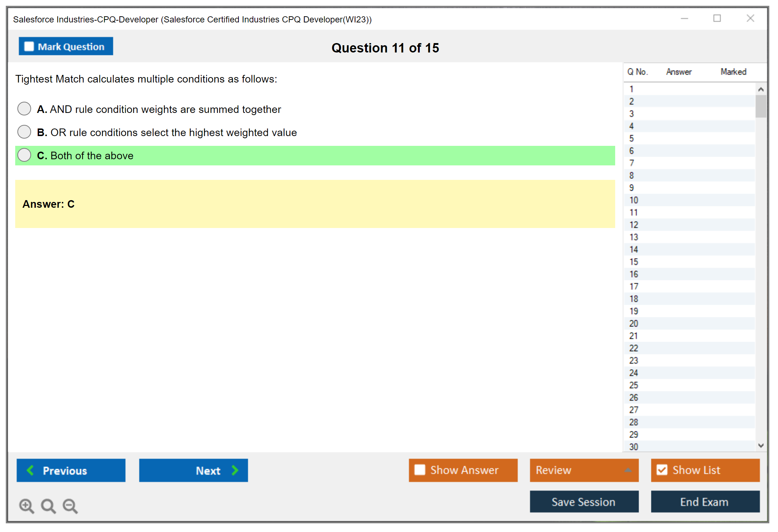778x532 pixels.
Task: Click the zoom in magnifier icon
Action: point(26,506)
